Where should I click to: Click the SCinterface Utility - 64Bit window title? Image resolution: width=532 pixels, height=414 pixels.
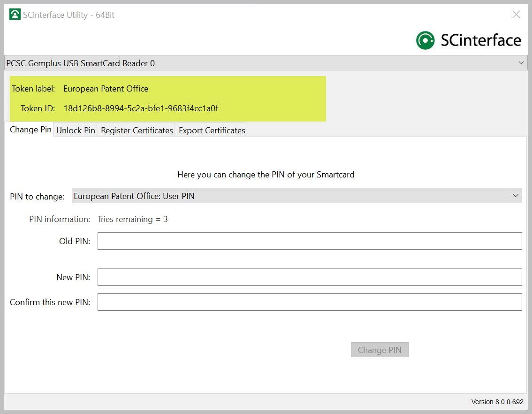pos(68,15)
